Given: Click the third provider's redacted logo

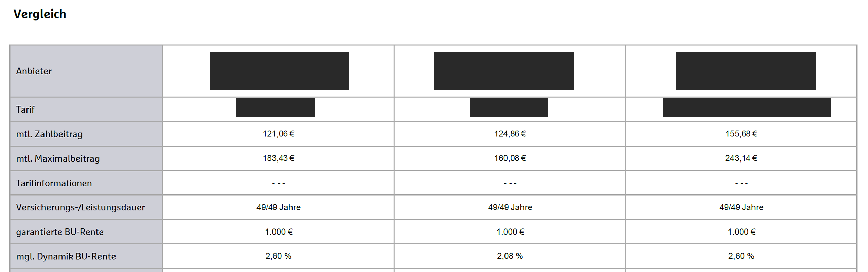Looking at the screenshot, I should [746, 71].
